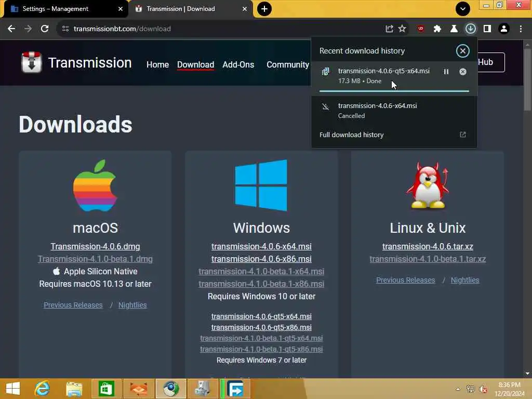Open the Windows Start button
Screen dimensions: 532x399
13,389
